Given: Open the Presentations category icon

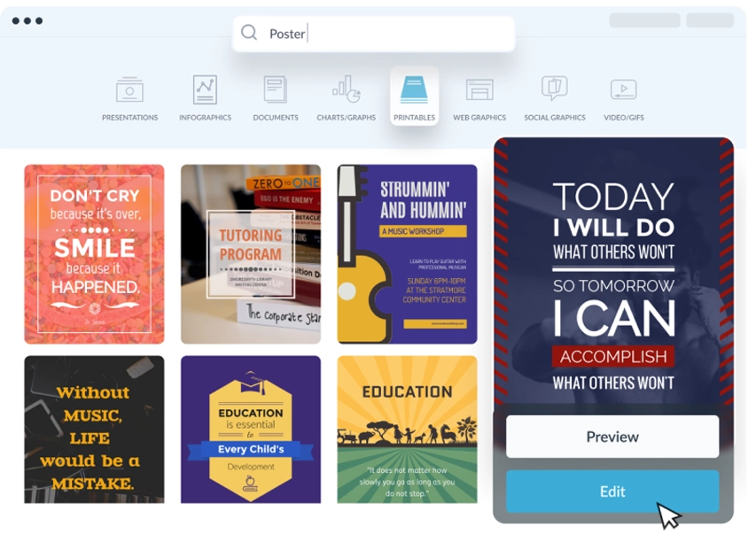Looking at the screenshot, I should point(129,89).
